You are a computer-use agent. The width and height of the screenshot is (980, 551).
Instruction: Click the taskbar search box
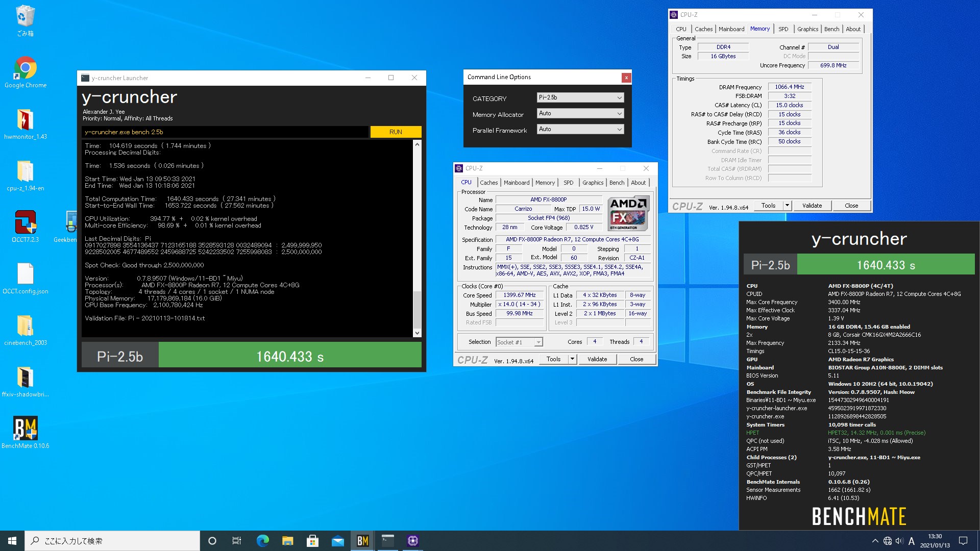point(112,541)
